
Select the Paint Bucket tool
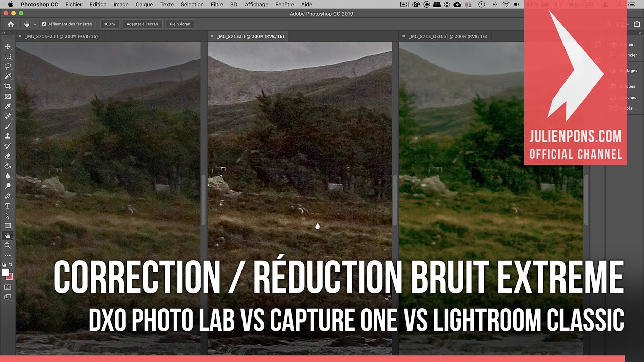pyautogui.click(x=8, y=166)
